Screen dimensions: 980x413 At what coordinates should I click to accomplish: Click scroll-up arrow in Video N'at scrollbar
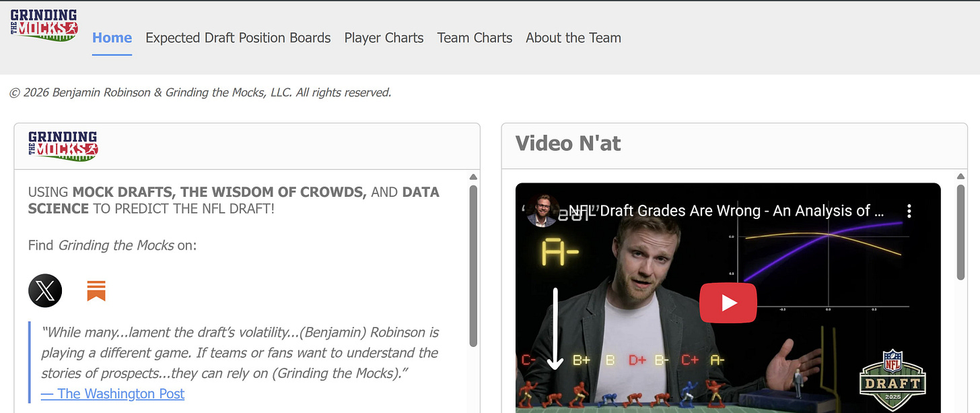[x=960, y=177]
